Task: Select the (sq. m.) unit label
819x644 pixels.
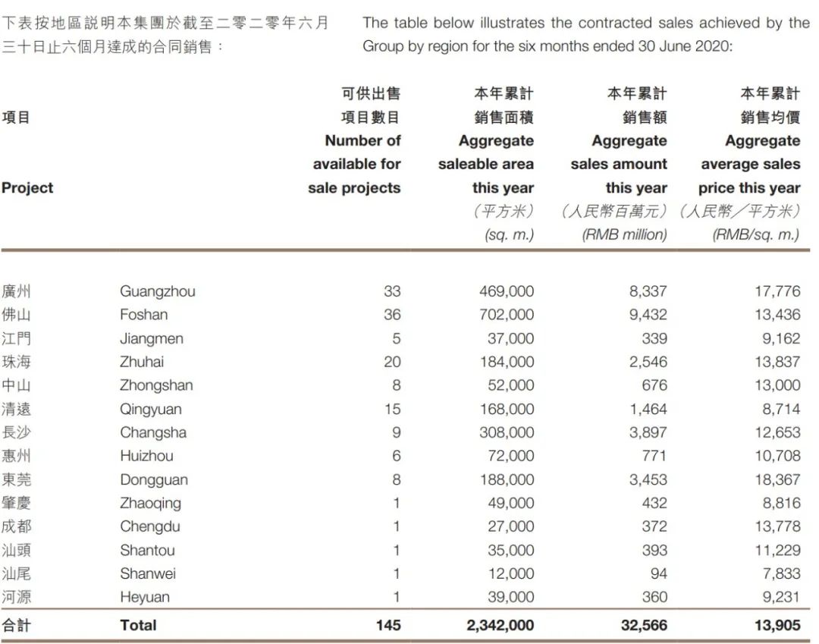Action: click(x=510, y=234)
